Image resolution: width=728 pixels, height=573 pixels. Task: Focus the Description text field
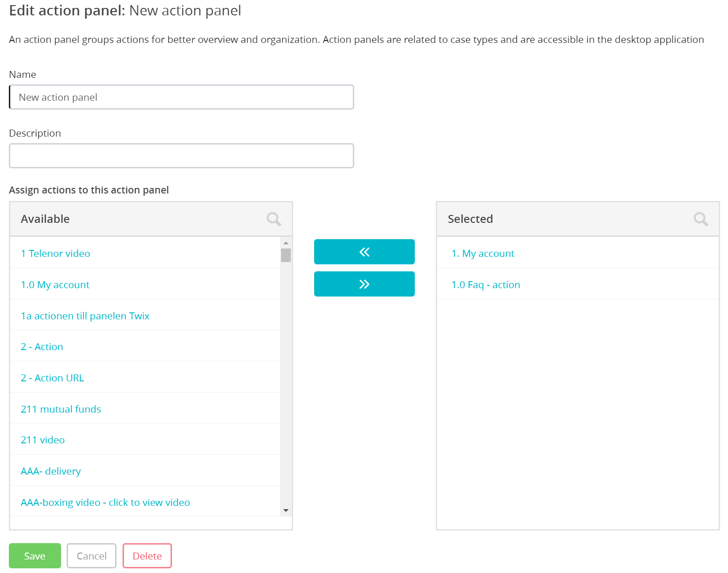(x=181, y=156)
